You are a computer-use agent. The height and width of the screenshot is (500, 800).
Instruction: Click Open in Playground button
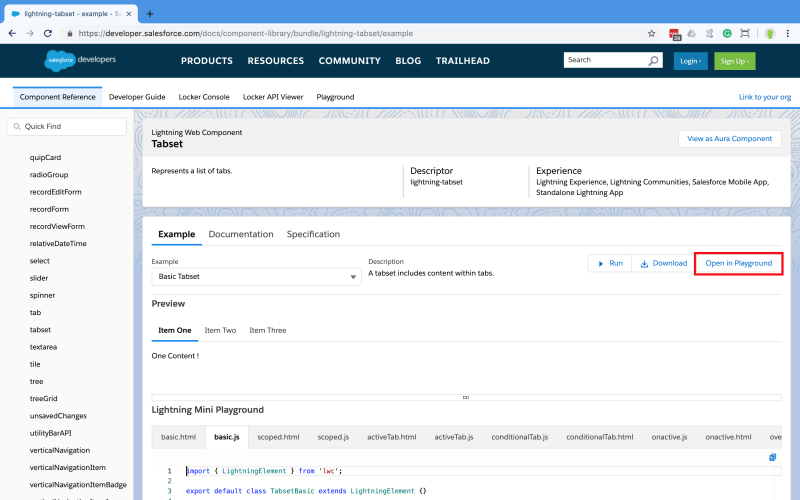click(739, 263)
